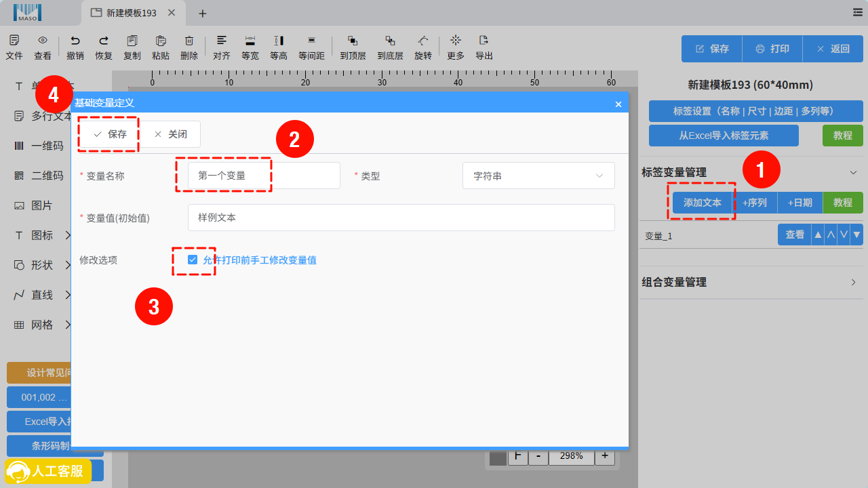Select the 多行文本 multiline text element
This screenshot has height=488, width=868.
[x=43, y=116]
